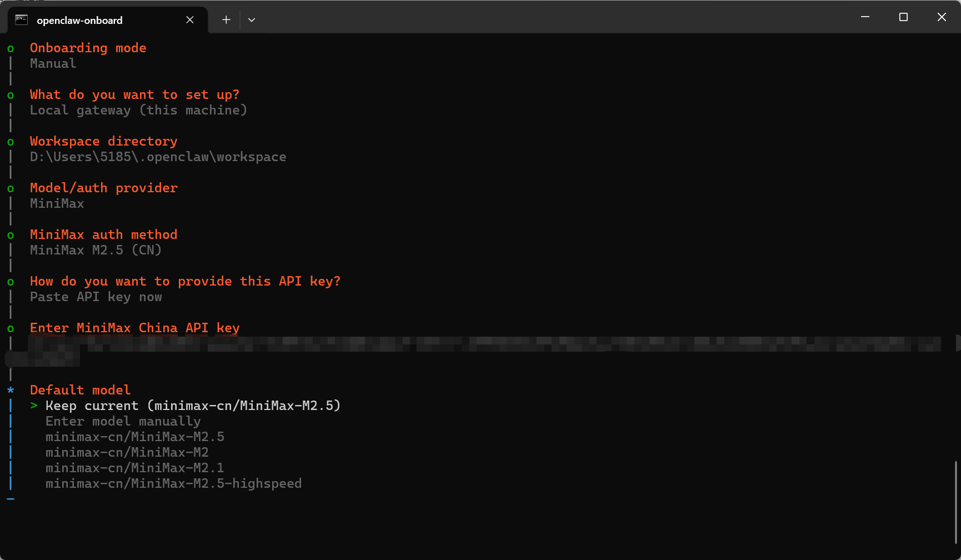This screenshot has width=961, height=560.
Task: Click the Workspace directory path text
Action: tap(158, 157)
